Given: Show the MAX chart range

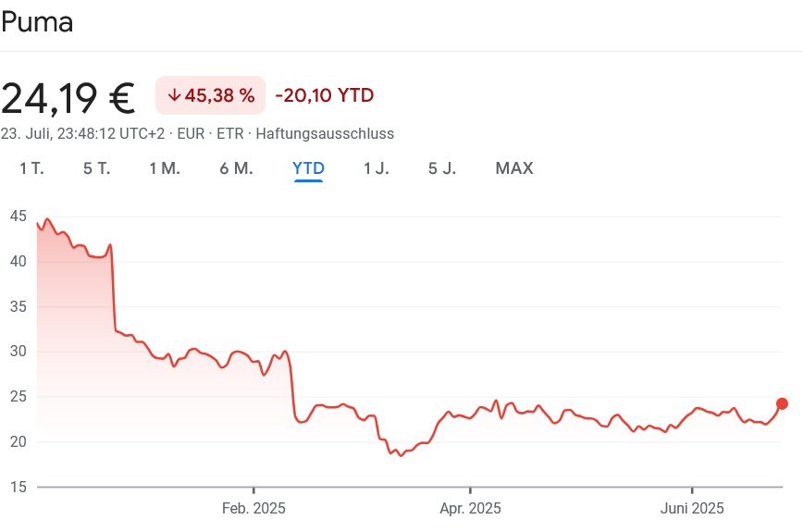Looking at the screenshot, I should (x=514, y=168).
